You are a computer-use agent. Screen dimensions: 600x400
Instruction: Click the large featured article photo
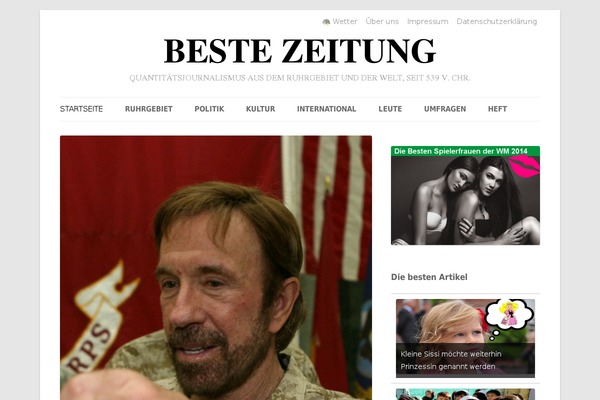[x=216, y=268]
